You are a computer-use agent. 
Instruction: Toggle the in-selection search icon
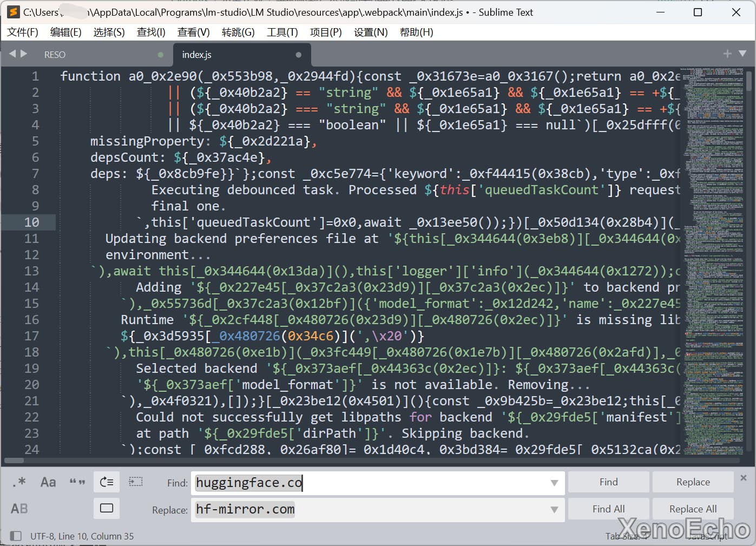click(x=136, y=482)
